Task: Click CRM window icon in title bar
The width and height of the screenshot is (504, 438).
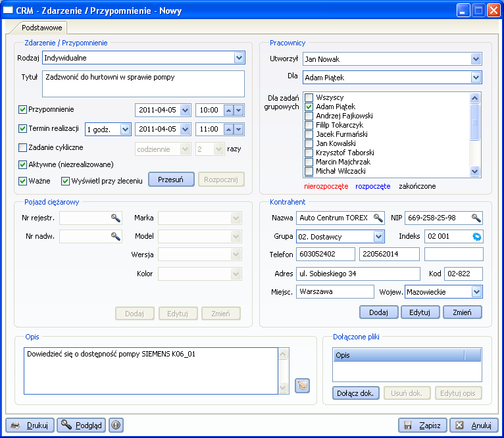Action: coord(8,11)
